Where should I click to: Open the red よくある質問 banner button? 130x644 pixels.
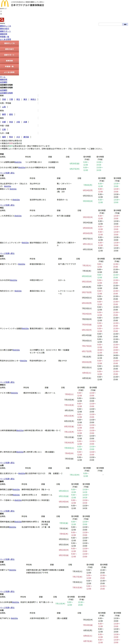[9, 72]
